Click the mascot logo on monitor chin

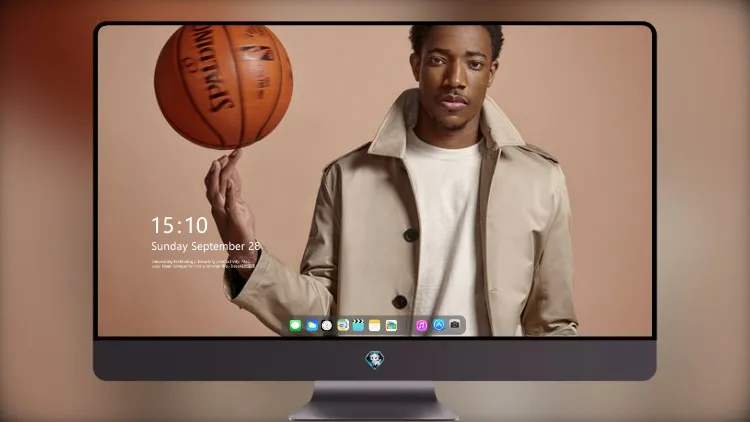[x=375, y=360]
